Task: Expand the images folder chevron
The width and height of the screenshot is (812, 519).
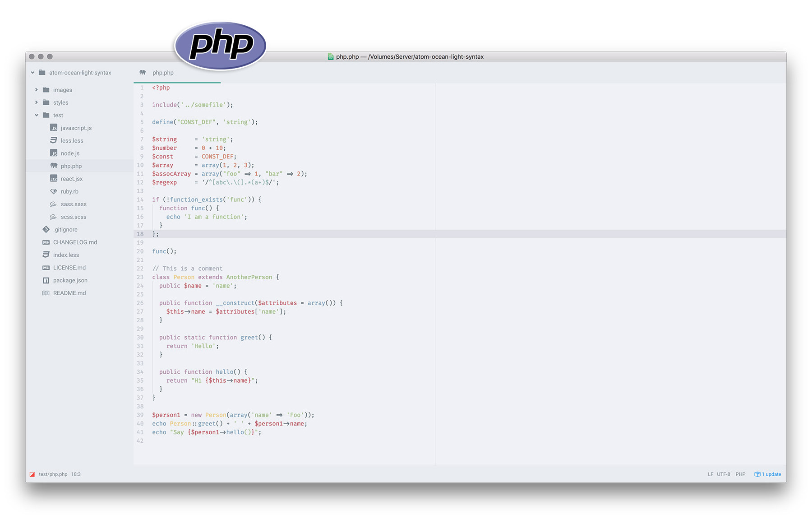Action: click(x=37, y=90)
